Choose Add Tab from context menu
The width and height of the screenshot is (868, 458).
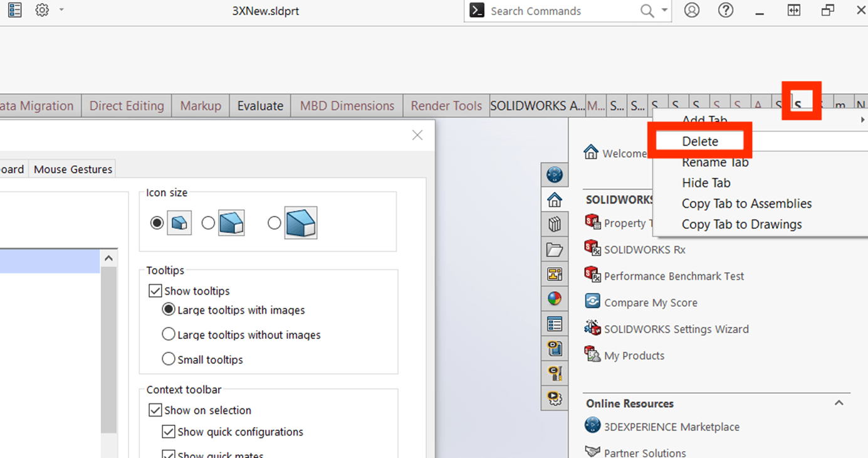[704, 120]
